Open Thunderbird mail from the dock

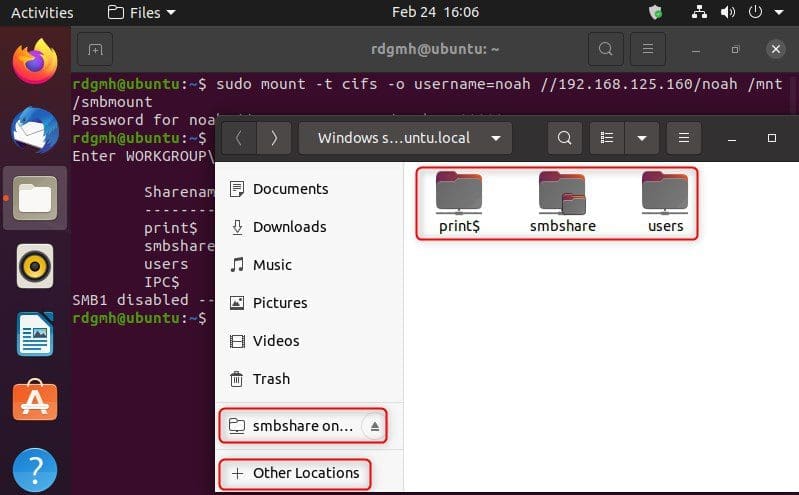(35, 130)
